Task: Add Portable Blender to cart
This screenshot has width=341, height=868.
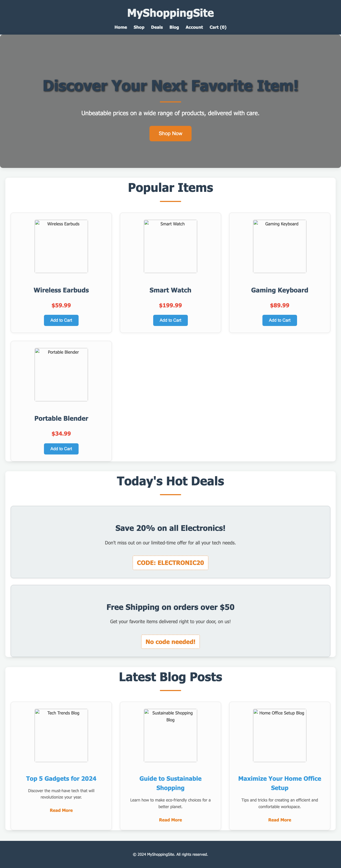Action: coord(61,449)
